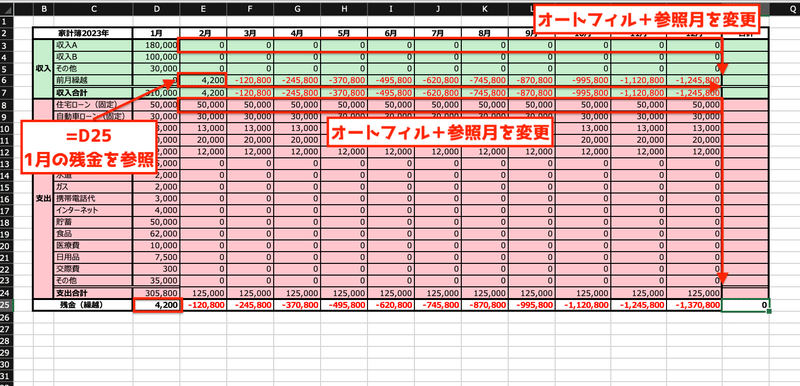Image resolution: width=800 pixels, height=386 pixels.
Task: Select the 支出合計 label cell
Action: (x=93, y=293)
